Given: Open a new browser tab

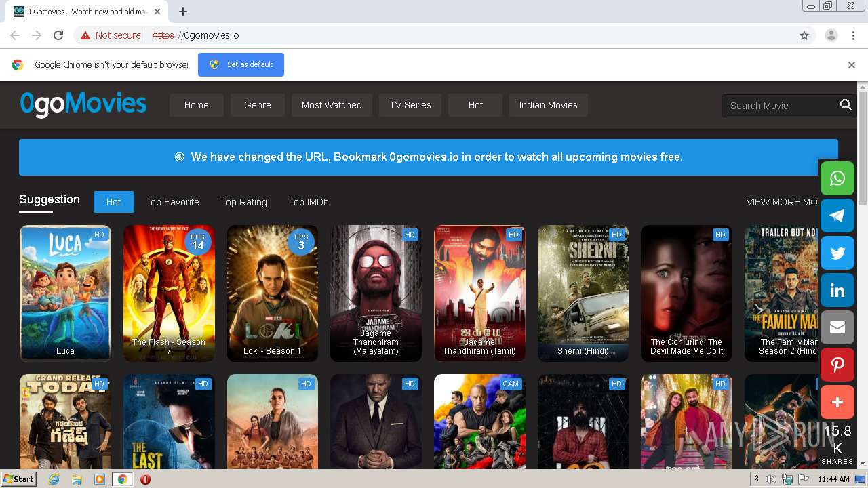Looking at the screenshot, I should (183, 12).
